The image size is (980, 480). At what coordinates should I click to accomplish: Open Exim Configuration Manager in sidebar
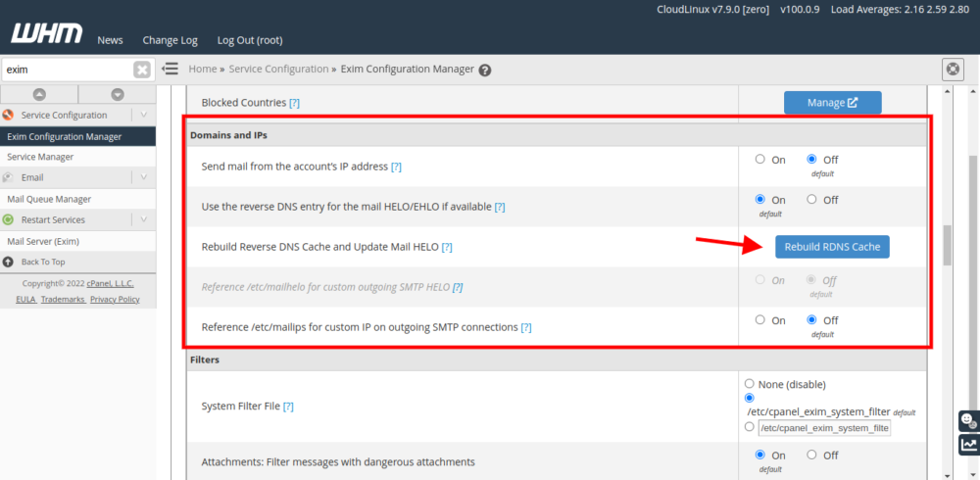(x=78, y=136)
